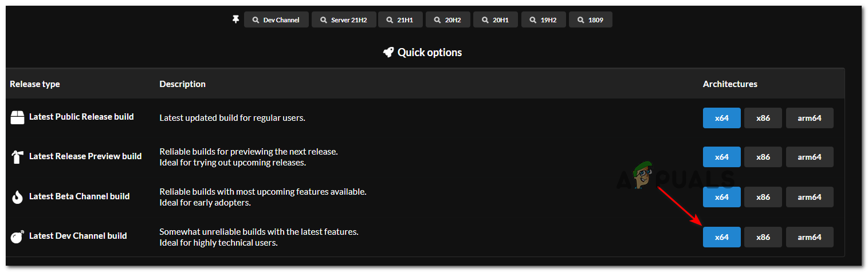Screen dimensions: 868x272
Task: Open the 20H1 build search
Action: [x=496, y=20]
